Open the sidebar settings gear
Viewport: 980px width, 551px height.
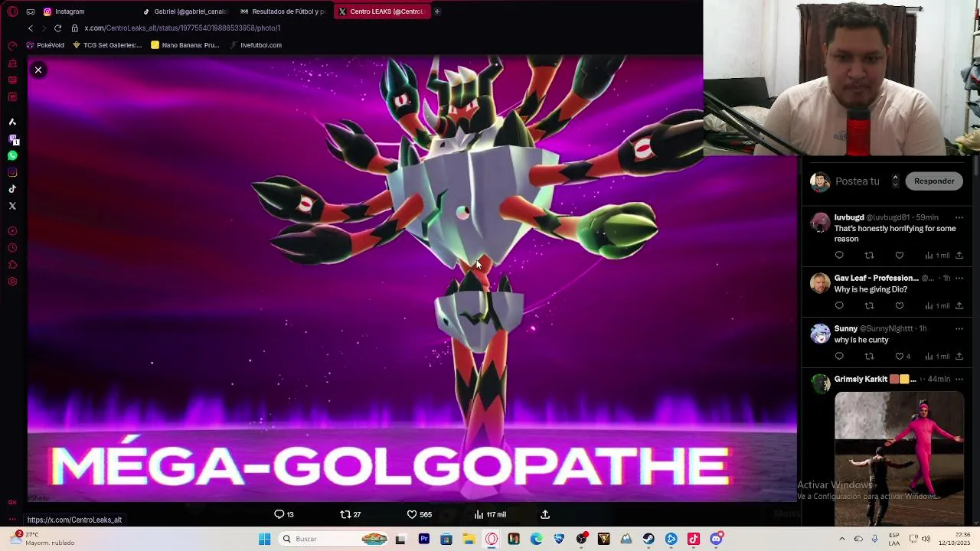(12, 282)
